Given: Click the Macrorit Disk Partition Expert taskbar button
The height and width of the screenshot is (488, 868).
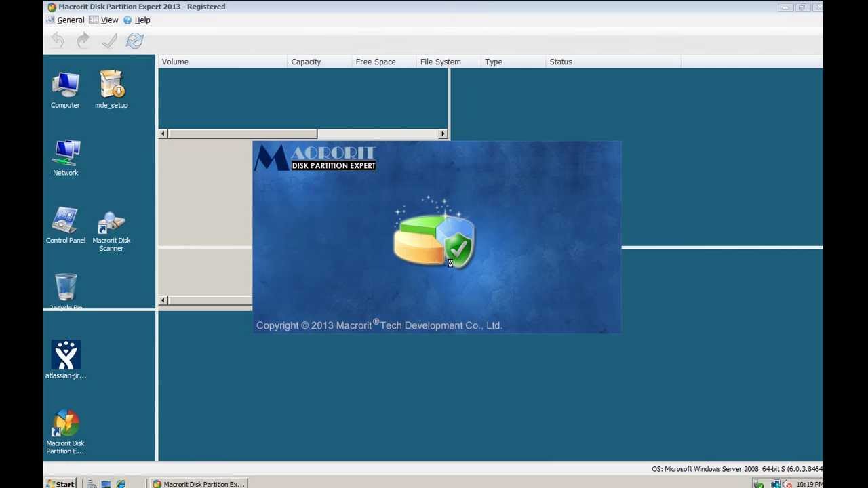Looking at the screenshot, I should tap(199, 483).
